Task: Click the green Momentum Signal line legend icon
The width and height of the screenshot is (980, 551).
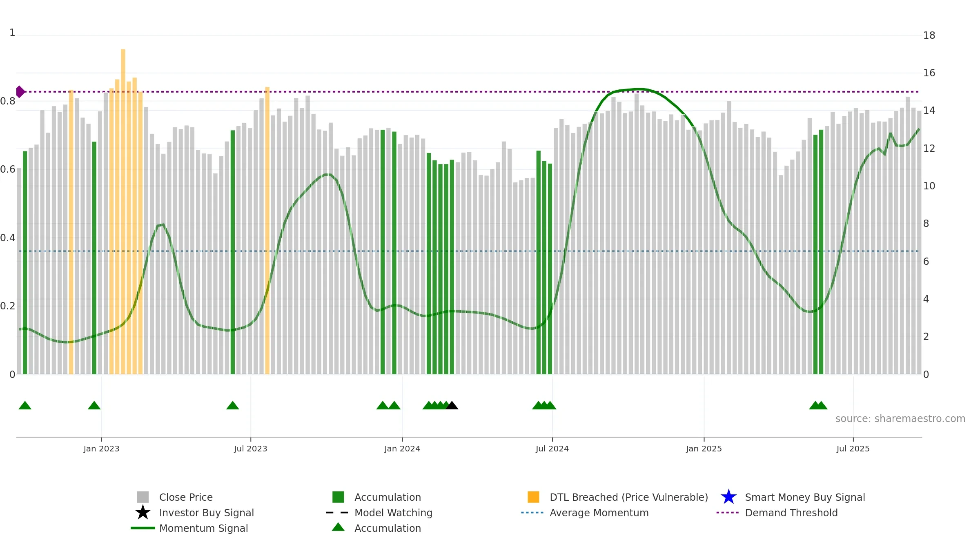Action: point(143,528)
